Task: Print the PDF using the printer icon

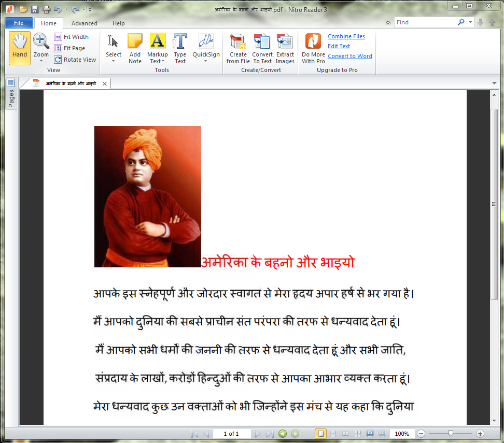Action: tap(46, 10)
